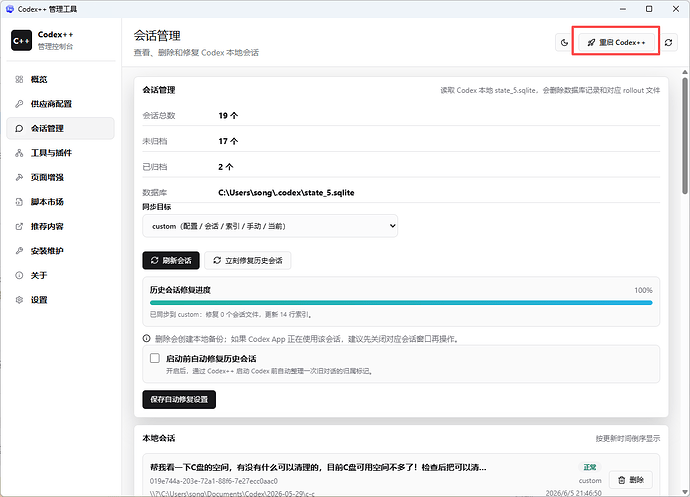Toggle dark mode moon icon

click(x=565, y=42)
